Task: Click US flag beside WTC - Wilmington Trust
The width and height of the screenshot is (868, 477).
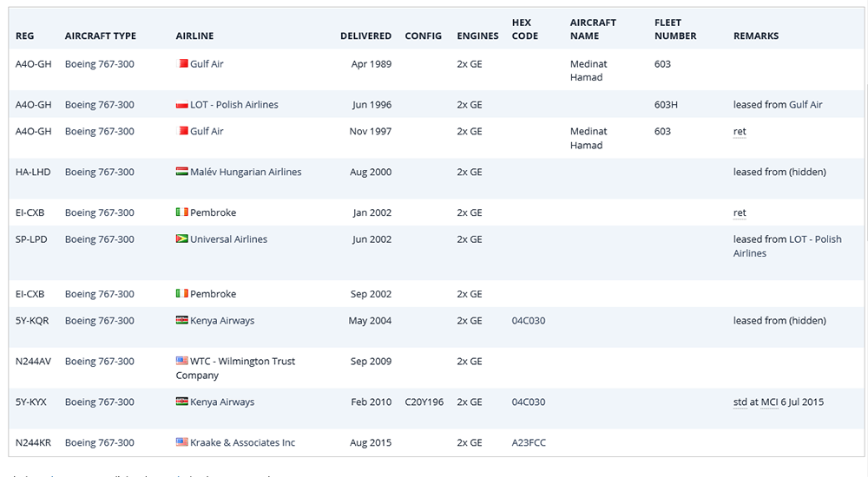Action: pos(181,361)
